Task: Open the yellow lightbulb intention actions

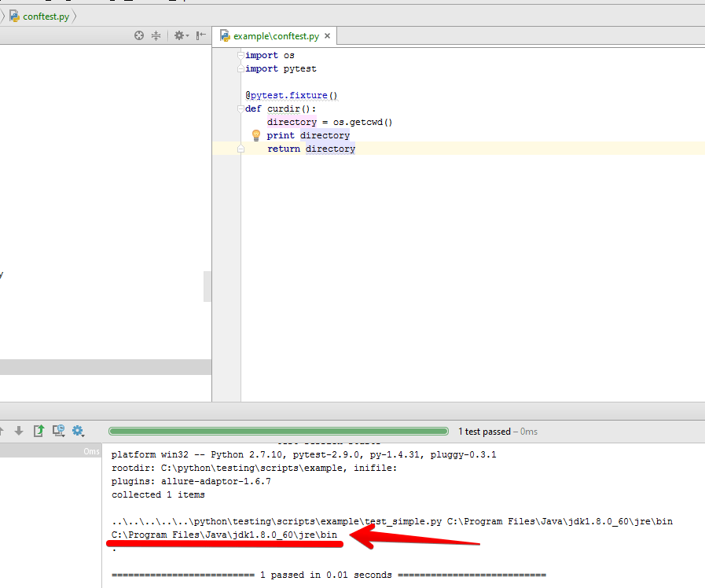Action: click(x=256, y=135)
